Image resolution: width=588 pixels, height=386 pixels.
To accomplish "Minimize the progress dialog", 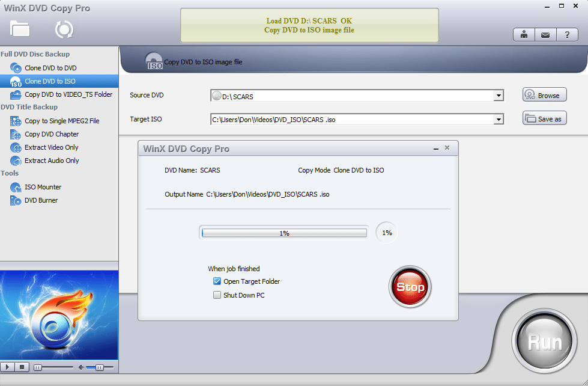I will click(436, 149).
